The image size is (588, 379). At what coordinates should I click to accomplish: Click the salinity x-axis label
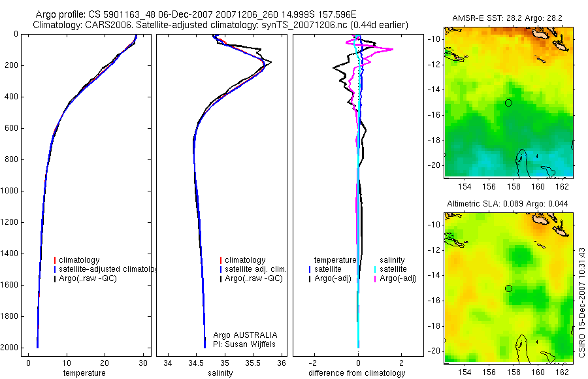221,373
